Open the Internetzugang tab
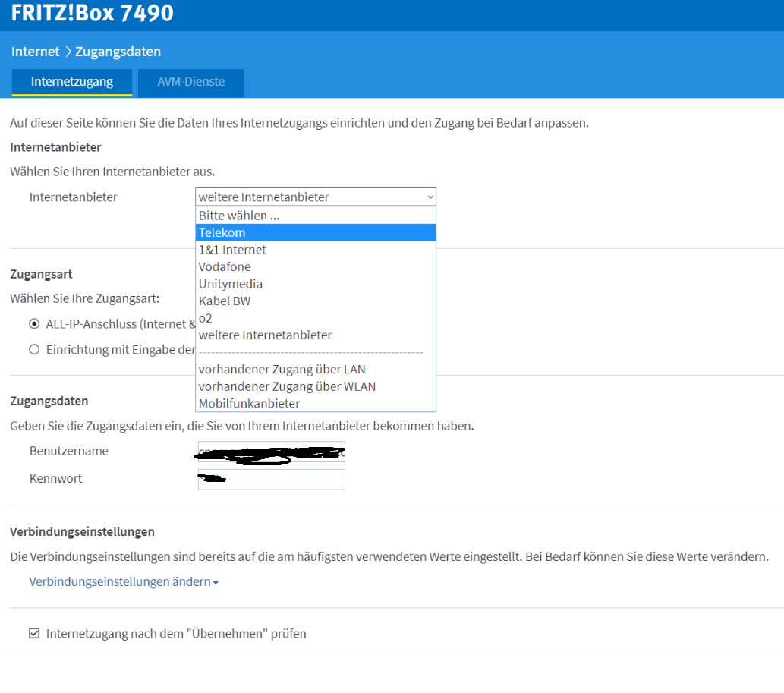 72,82
